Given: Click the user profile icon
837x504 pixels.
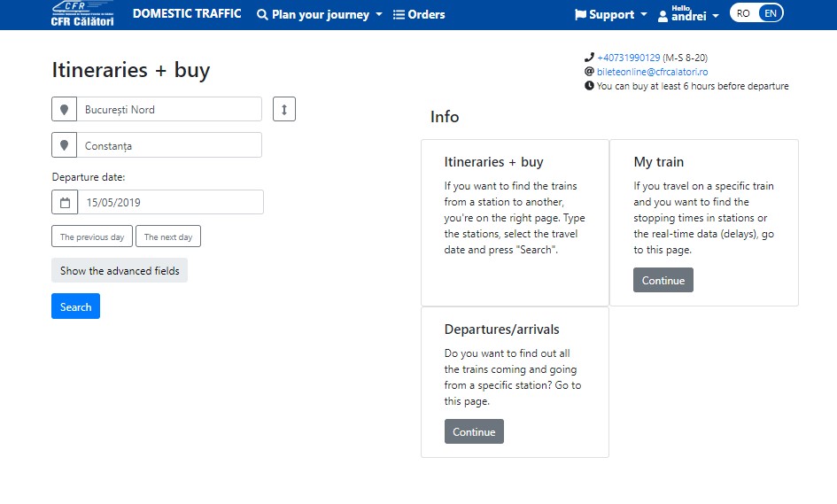Looking at the screenshot, I should pos(663,15).
